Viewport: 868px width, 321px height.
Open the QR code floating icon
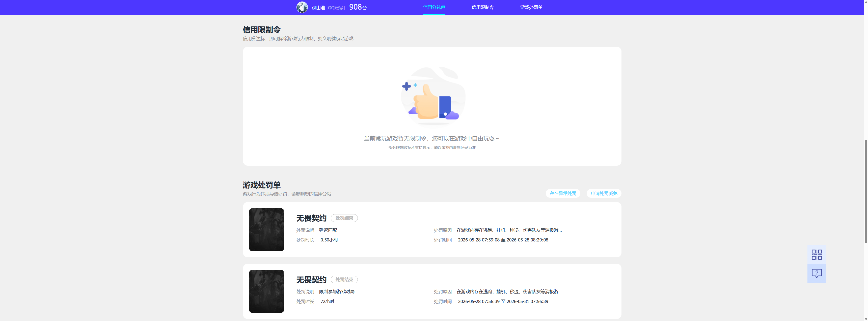click(817, 255)
